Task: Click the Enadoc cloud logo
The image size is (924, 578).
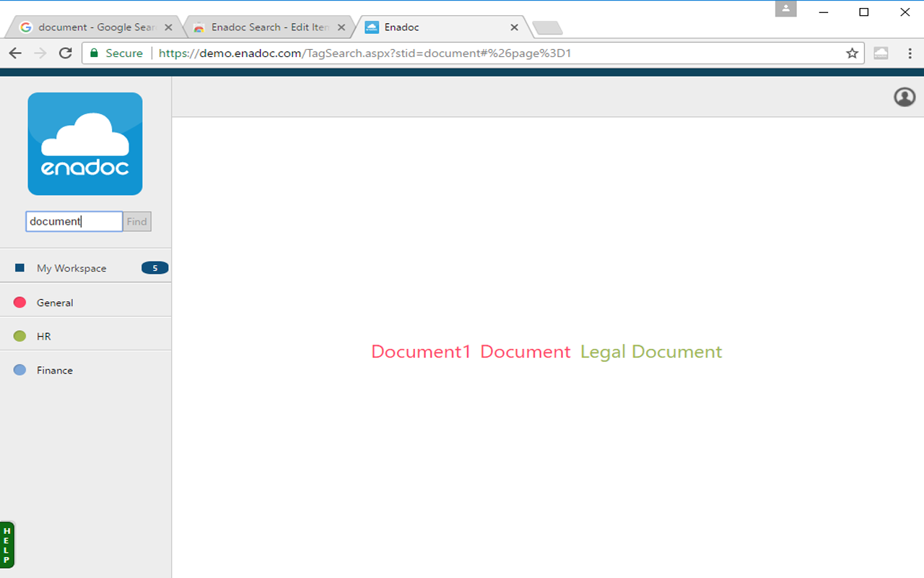Action: tap(85, 144)
